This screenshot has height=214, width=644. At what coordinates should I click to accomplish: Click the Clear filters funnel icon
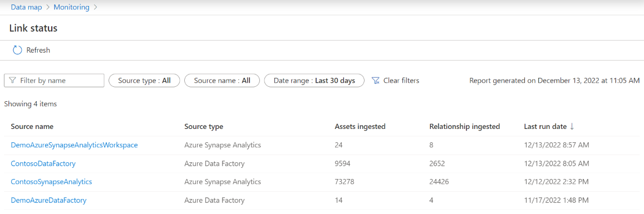[x=375, y=81]
